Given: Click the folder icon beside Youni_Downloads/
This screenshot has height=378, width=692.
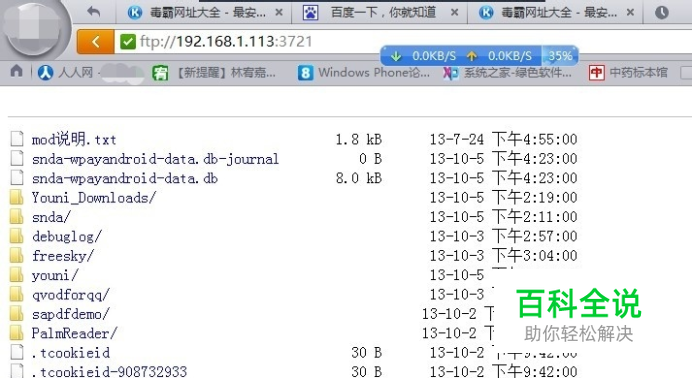Looking at the screenshot, I should click(x=16, y=197).
